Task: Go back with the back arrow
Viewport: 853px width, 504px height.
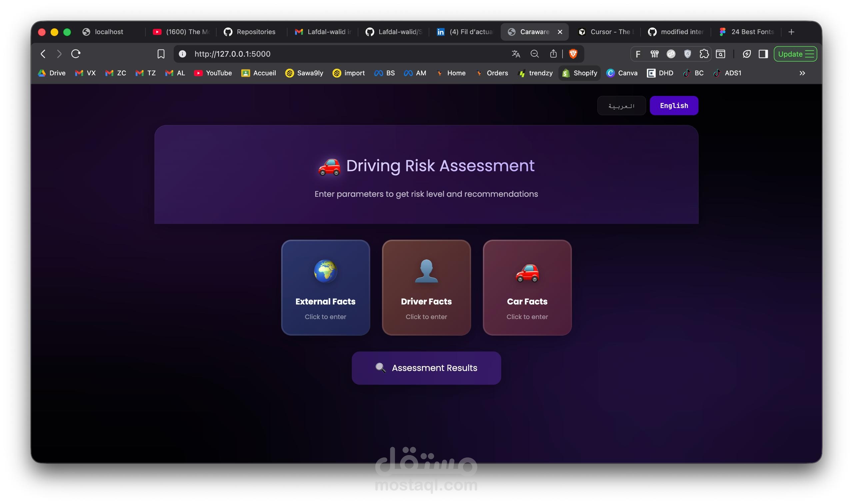Action: (x=43, y=54)
